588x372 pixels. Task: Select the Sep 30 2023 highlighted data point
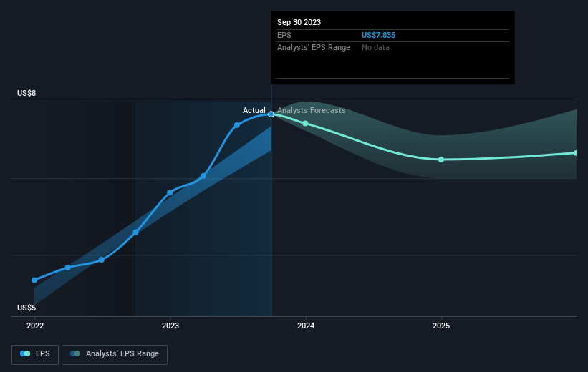[x=271, y=114]
